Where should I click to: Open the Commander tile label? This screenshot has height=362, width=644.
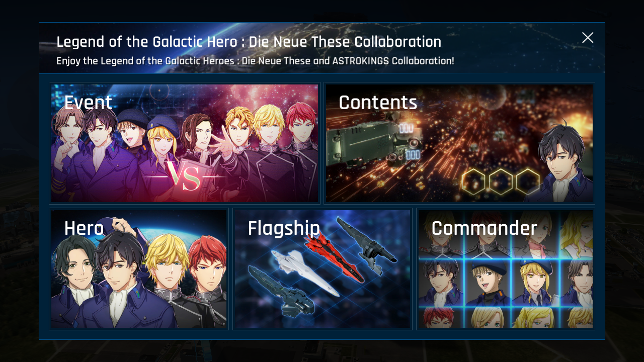[484, 229]
